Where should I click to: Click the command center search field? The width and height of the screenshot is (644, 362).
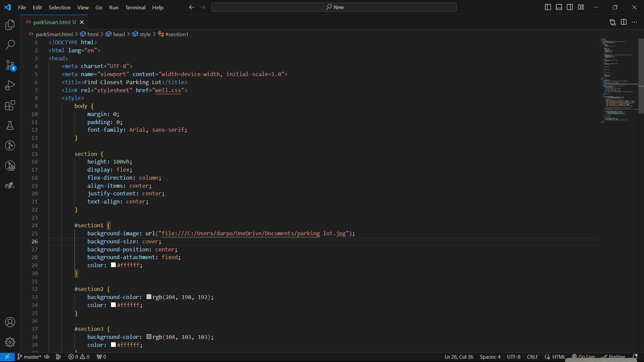pos(334,7)
